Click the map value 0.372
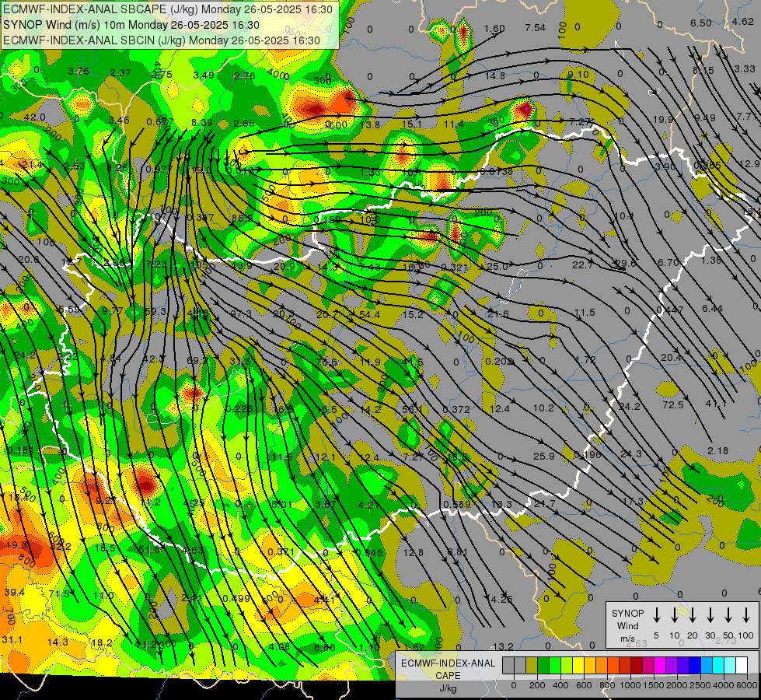The height and width of the screenshot is (700, 761). [x=456, y=410]
